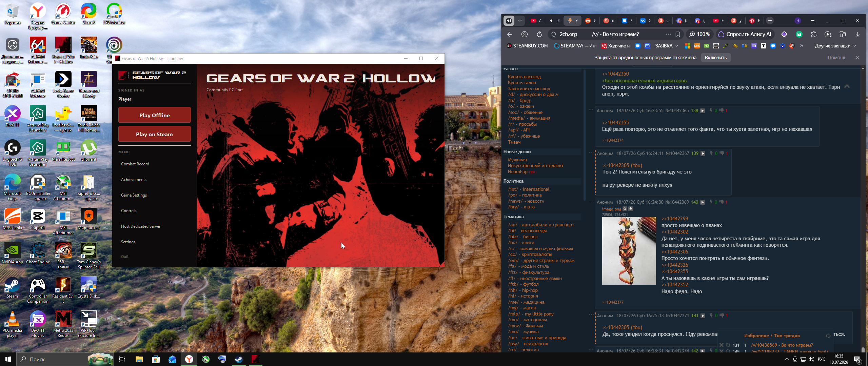
Task: Expand the Другие закладки folder
Action: (x=835, y=46)
